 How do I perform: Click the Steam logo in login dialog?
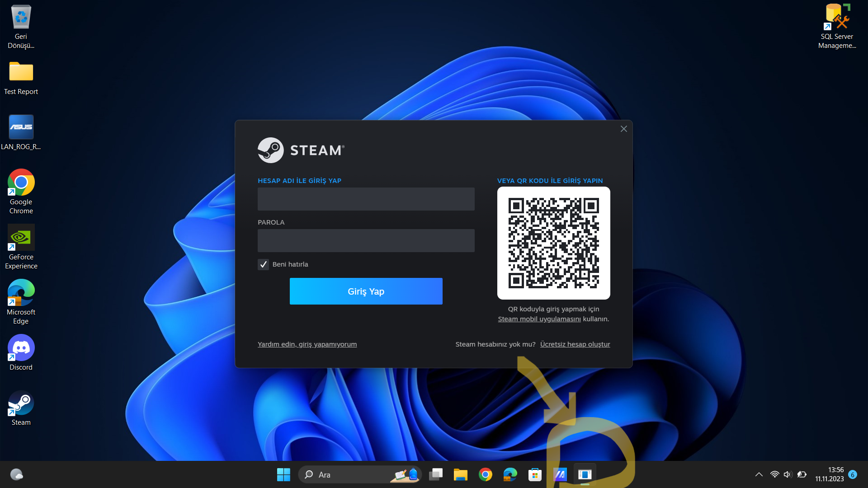(x=270, y=150)
